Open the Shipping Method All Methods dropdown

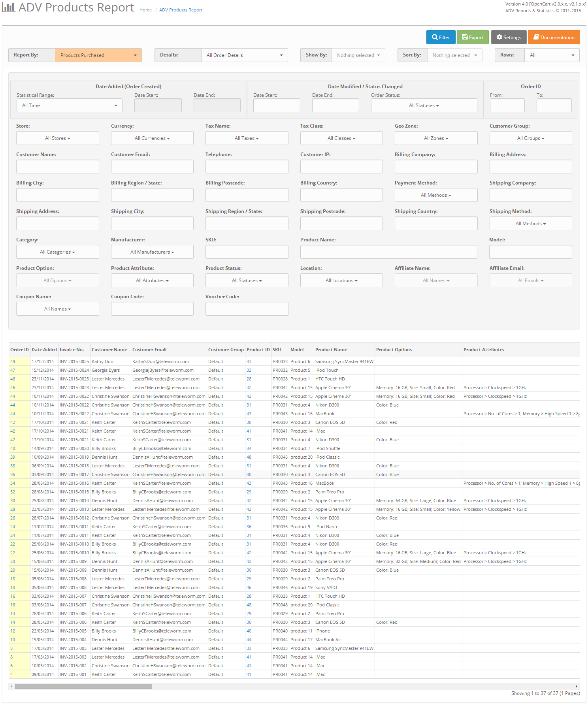531,224
